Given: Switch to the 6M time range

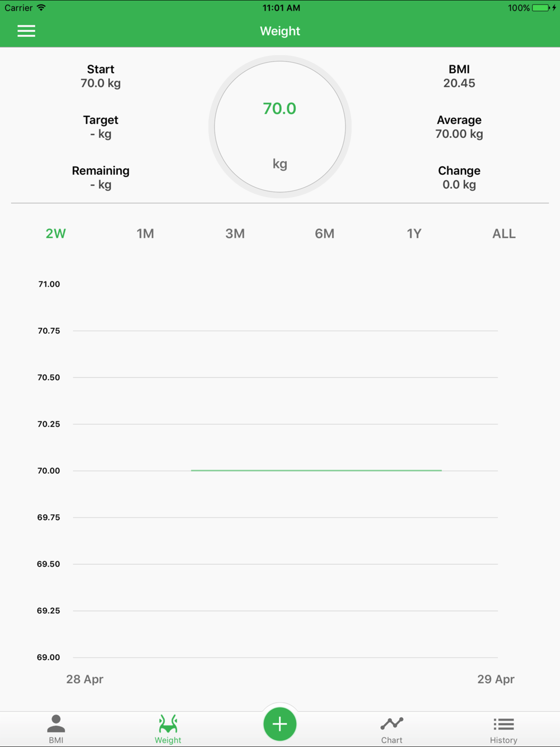Looking at the screenshot, I should click(x=325, y=234).
